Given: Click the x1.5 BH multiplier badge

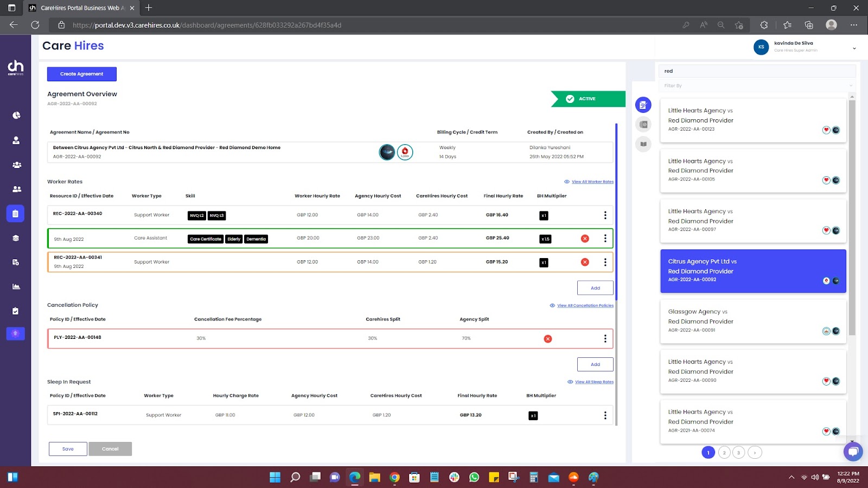Looking at the screenshot, I should pyautogui.click(x=545, y=239).
